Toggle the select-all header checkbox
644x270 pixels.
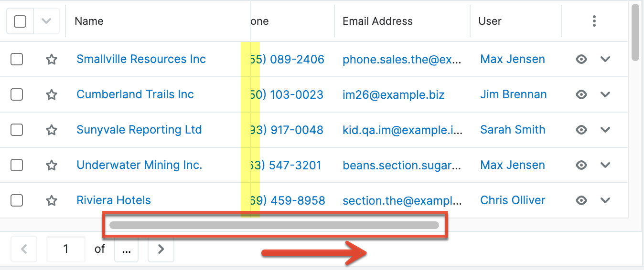(20, 21)
